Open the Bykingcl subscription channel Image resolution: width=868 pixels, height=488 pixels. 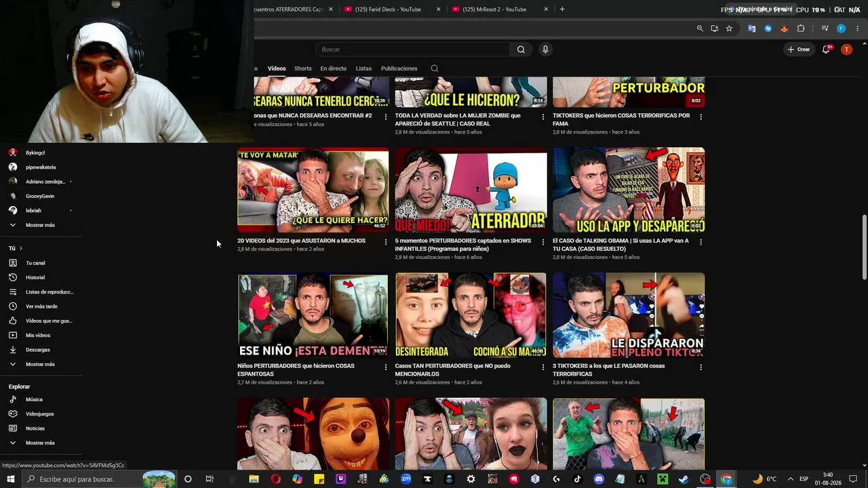click(35, 153)
